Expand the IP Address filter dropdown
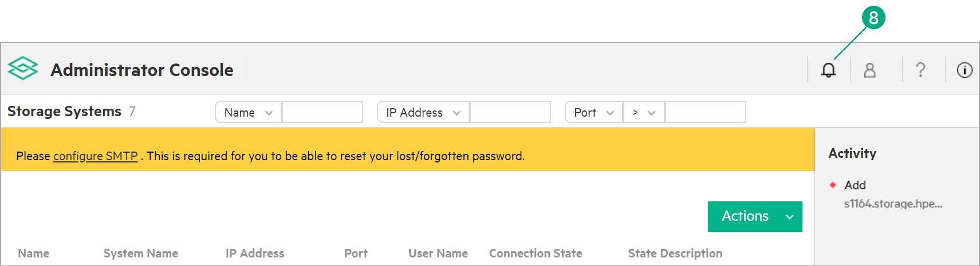The width and height of the screenshot is (980, 266). pos(423,112)
